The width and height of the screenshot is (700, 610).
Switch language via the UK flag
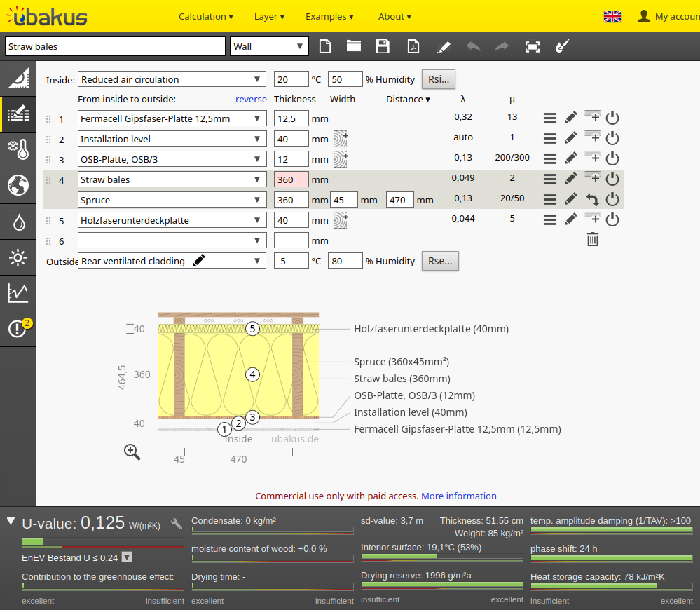coord(612,17)
